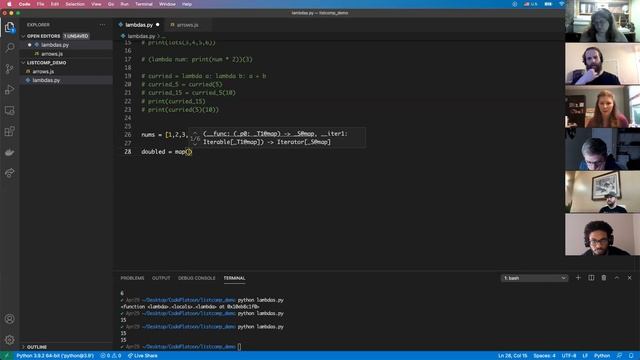Click line 28 'doubled = map(' code
Viewport: 640px width, 360px height.
(x=167, y=152)
